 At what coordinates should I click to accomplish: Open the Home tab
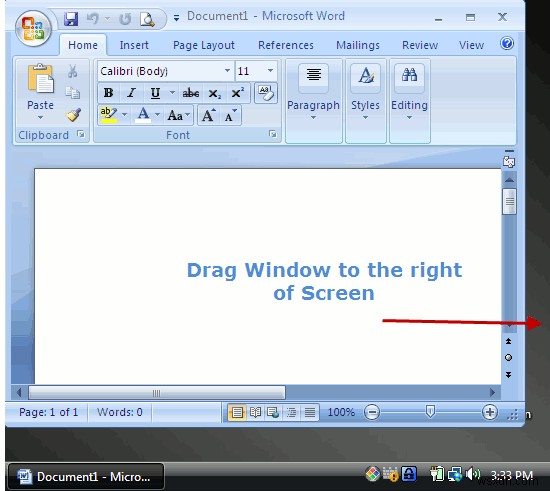tap(83, 45)
